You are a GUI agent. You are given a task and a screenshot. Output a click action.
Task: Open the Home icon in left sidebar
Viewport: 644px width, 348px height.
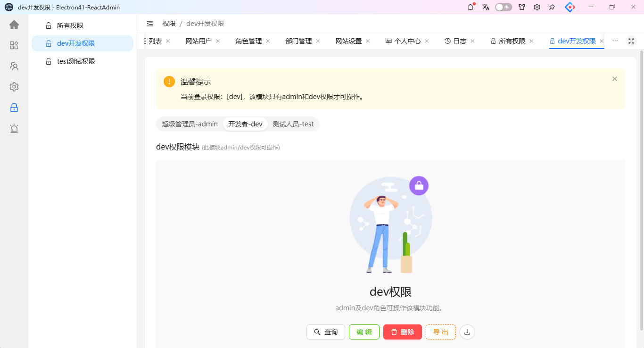tap(14, 25)
